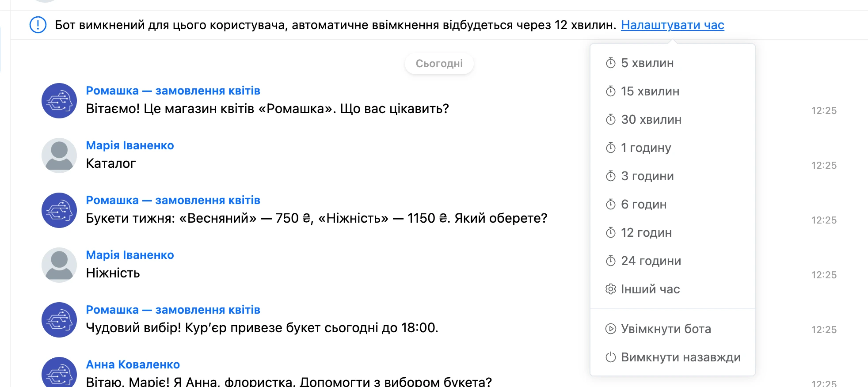Click the stopwatch icon beside '24 години'
Viewport: 868px width, 387px height.
[610, 261]
